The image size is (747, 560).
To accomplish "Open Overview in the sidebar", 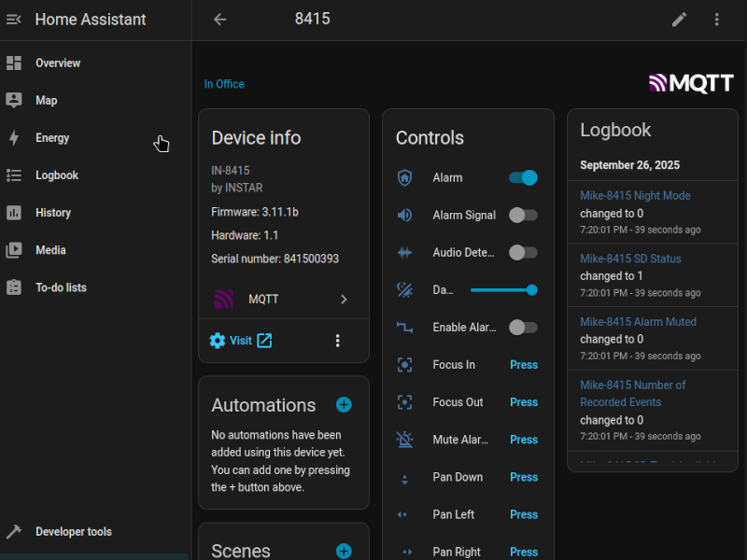I will 94,63.
